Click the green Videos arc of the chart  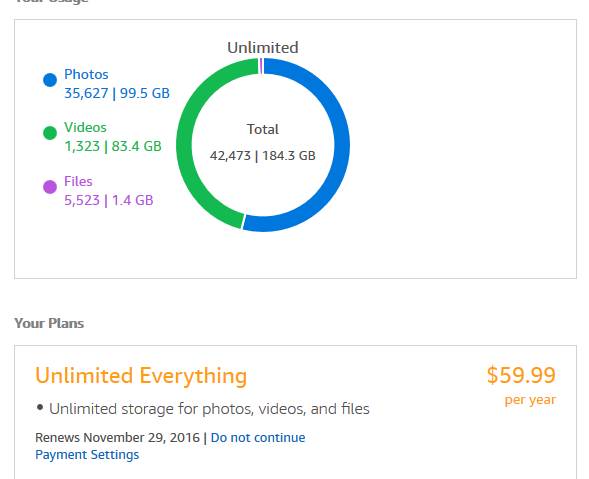point(185,147)
